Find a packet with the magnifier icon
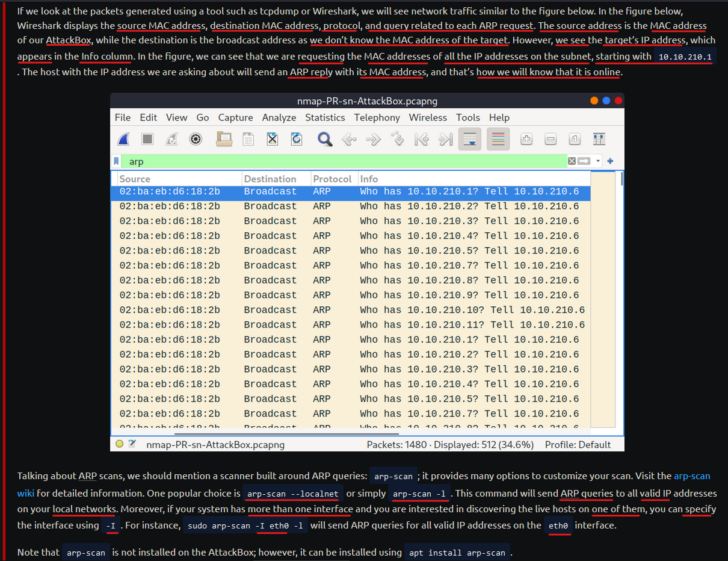The height and width of the screenshot is (561, 728). [325, 140]
